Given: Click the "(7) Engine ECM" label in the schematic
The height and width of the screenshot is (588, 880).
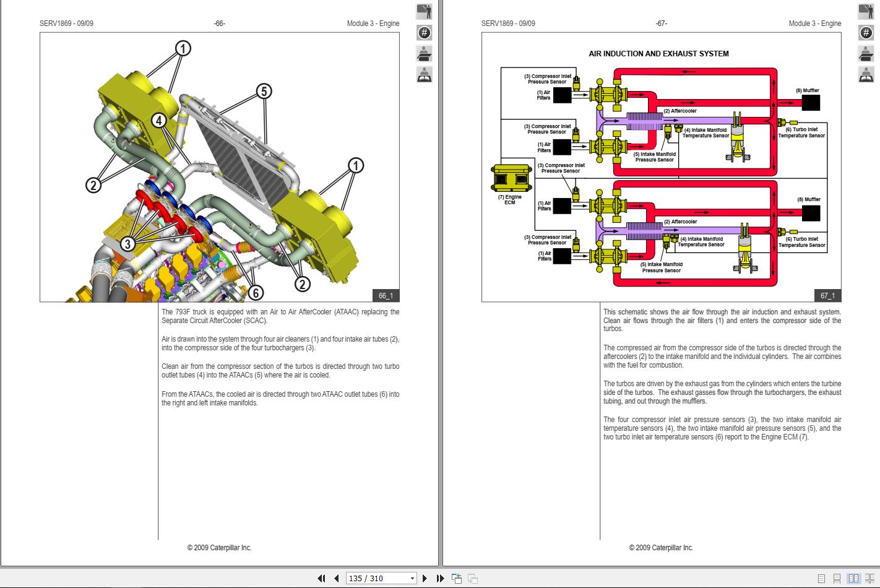Looking at the screenshot, I should (510, 200).
